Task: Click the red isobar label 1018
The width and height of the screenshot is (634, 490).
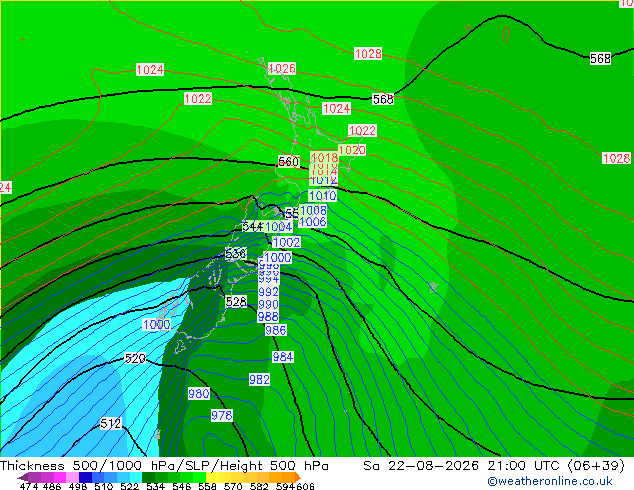Action: tap(324, 157)
